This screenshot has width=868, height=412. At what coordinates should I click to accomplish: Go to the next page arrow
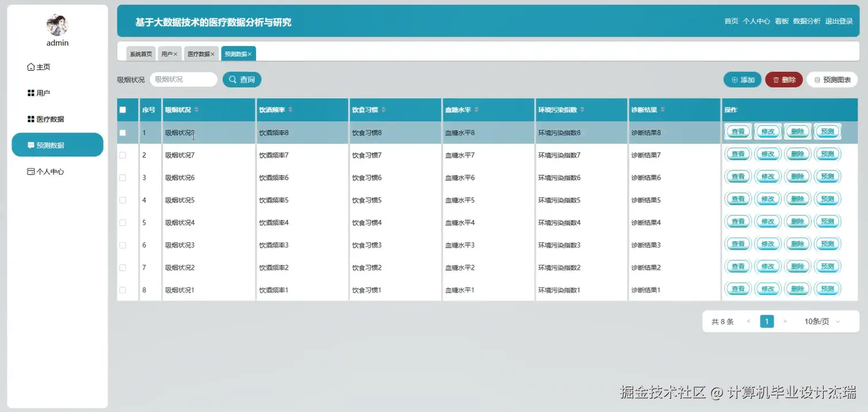click(x=785, y=322)
